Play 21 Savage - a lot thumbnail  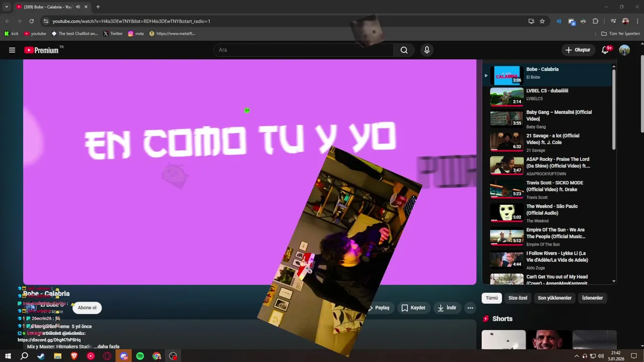507,142
